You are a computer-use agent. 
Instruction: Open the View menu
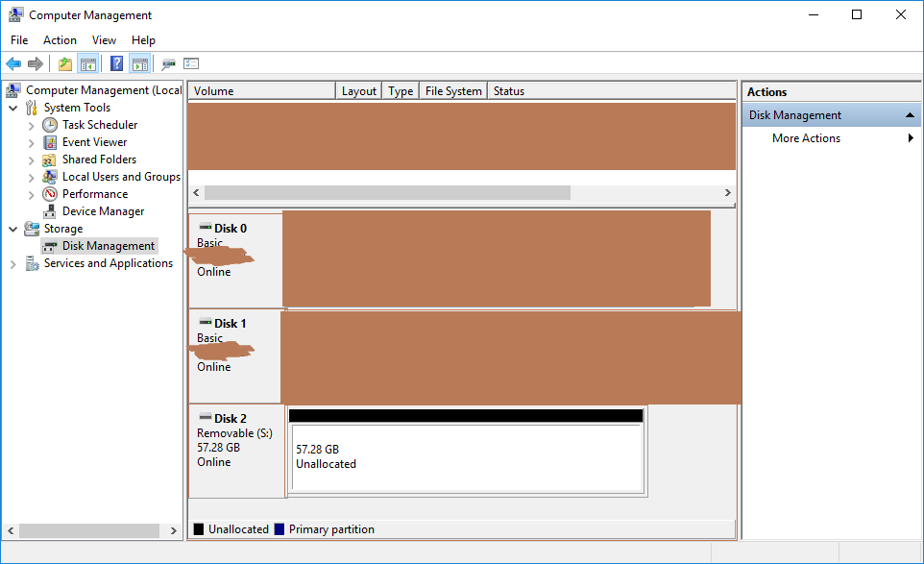[104, 40]
